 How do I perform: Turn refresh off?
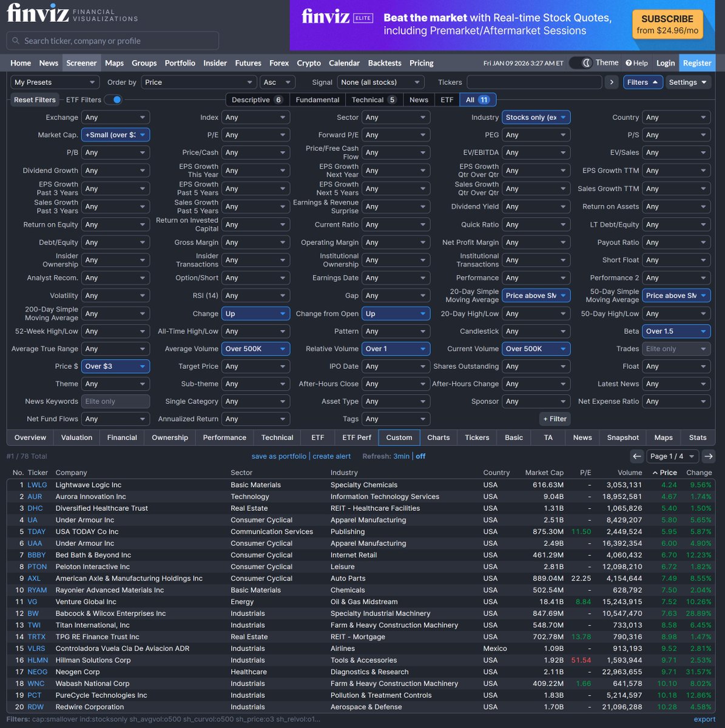[420, 456]
